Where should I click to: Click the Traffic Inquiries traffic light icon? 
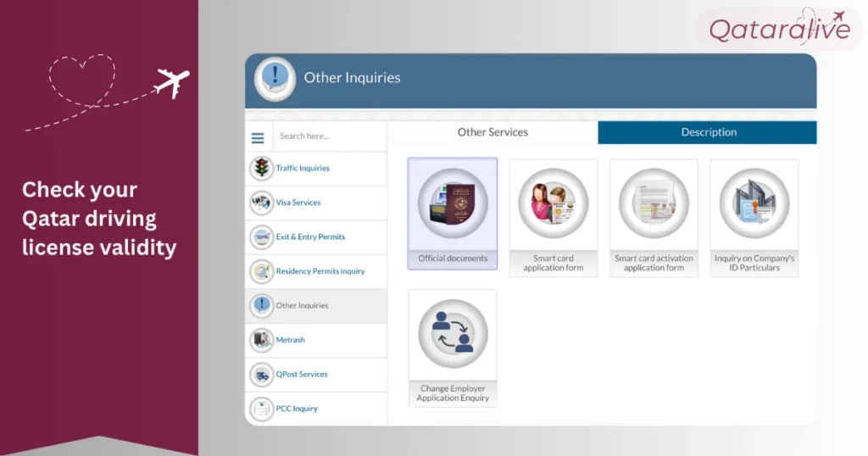pos(261,168)
